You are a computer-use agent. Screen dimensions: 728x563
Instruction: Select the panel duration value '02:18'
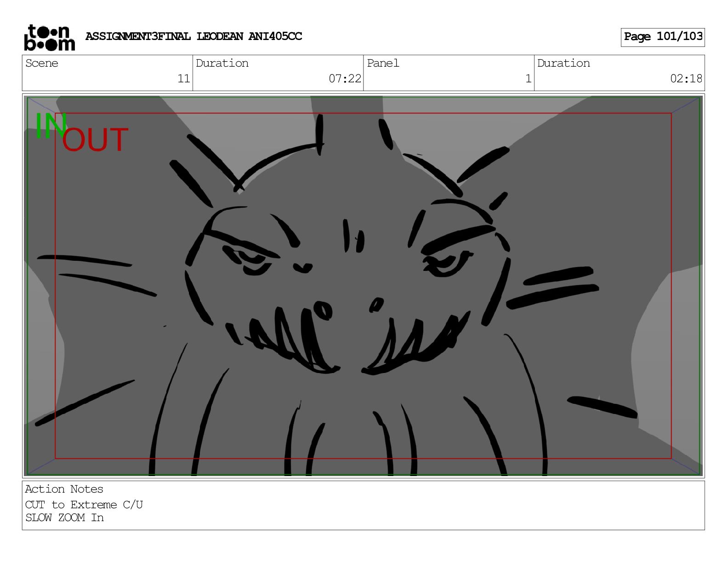click(686, 79)
